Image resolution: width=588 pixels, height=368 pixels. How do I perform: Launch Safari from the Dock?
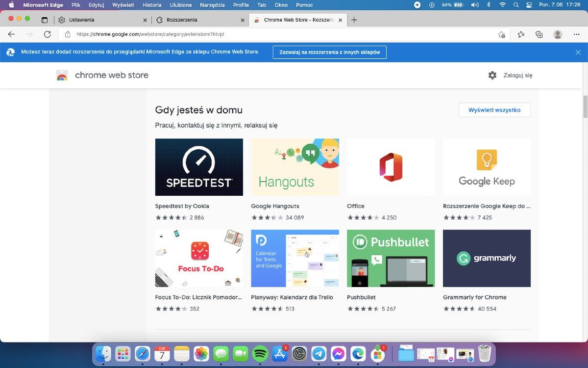[143, 353]
